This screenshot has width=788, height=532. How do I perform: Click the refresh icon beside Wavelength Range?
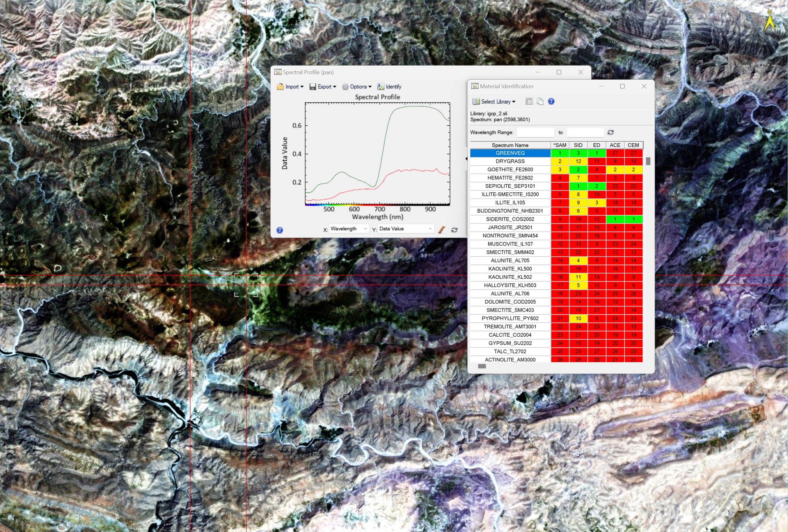point(611,132)
